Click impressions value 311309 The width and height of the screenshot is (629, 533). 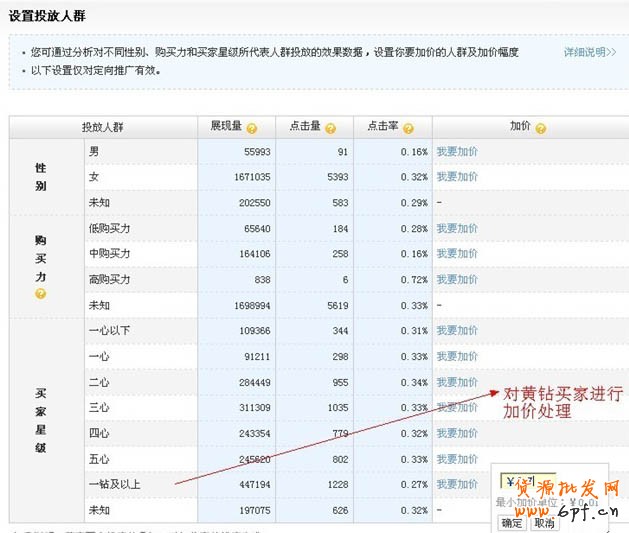tap(255, 408)
